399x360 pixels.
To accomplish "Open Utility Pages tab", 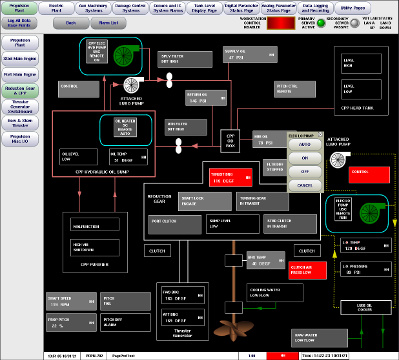I will [x=352, y=8].
